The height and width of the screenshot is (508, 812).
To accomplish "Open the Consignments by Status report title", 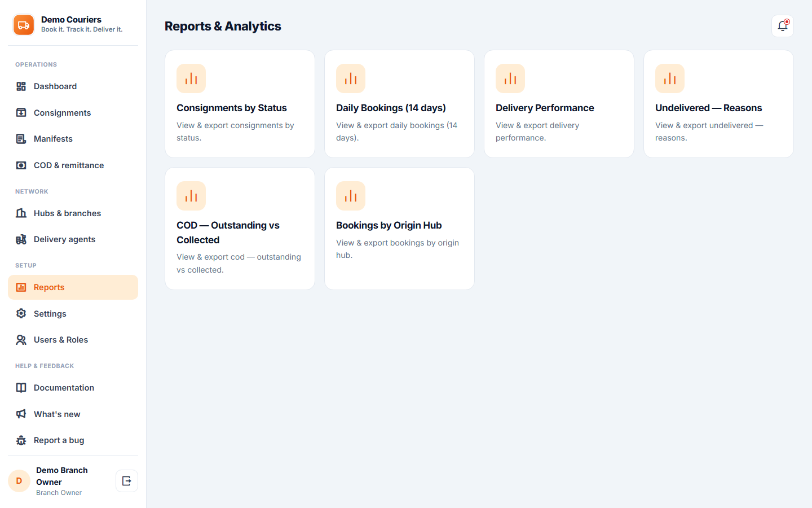I will pyautogui.click(x=232, y=108).
